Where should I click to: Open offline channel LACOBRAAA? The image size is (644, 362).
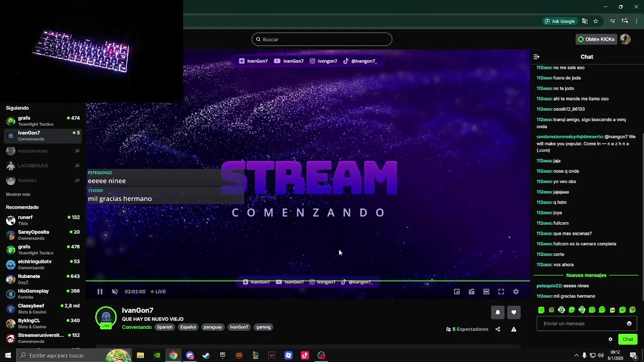(43, 165)
